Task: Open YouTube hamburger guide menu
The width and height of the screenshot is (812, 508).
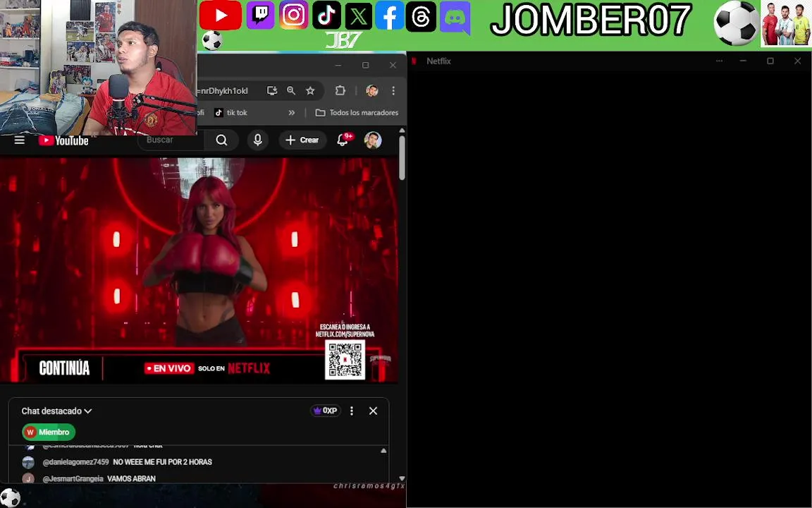Action: (x=20, y=140)
